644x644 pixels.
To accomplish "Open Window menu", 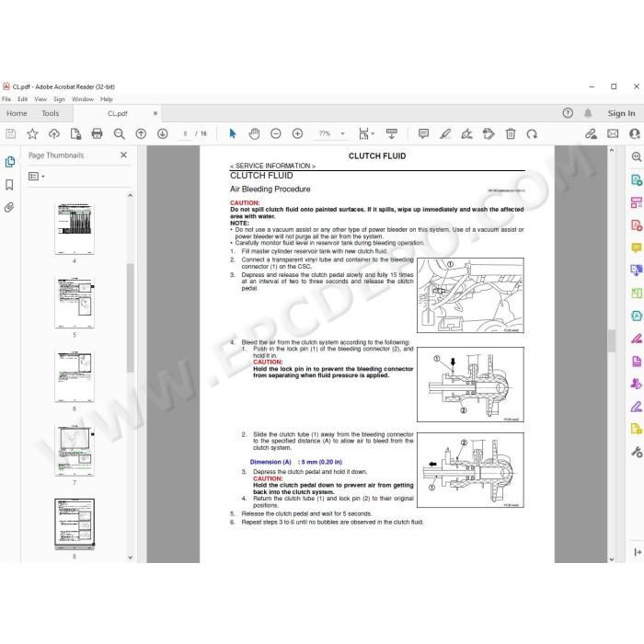I will pyautogui.click(x=83, y=99).
